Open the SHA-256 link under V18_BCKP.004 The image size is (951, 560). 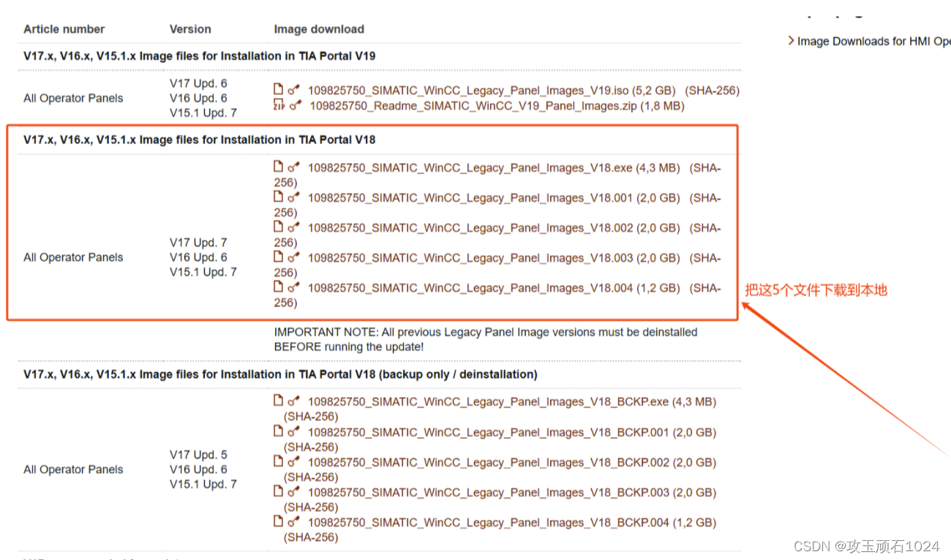click(x=311, y=537)
